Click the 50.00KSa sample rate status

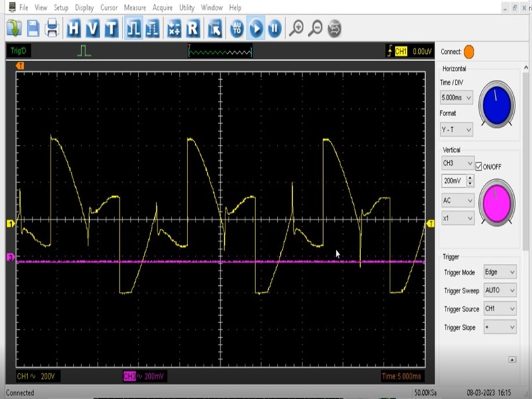(x=425, y=392)
